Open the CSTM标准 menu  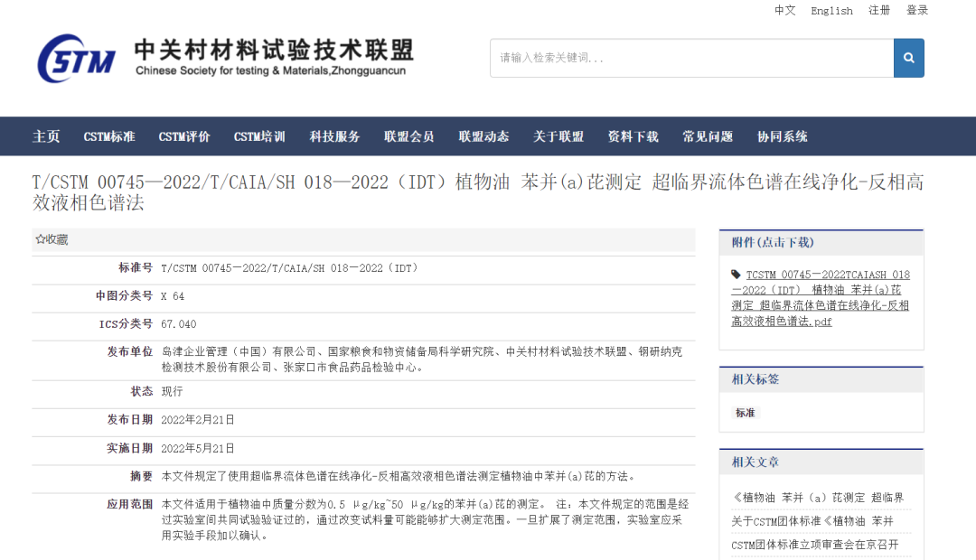click(109, 136)
